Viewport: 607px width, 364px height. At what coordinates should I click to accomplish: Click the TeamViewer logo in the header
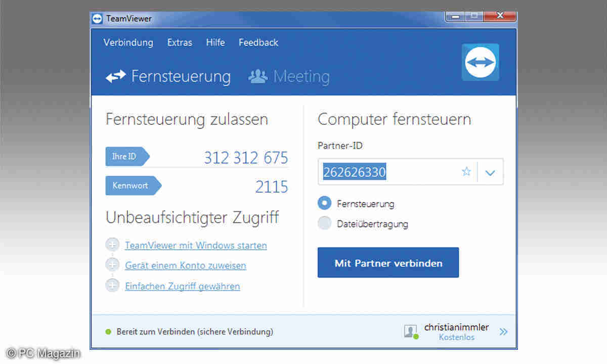(480, 62)
